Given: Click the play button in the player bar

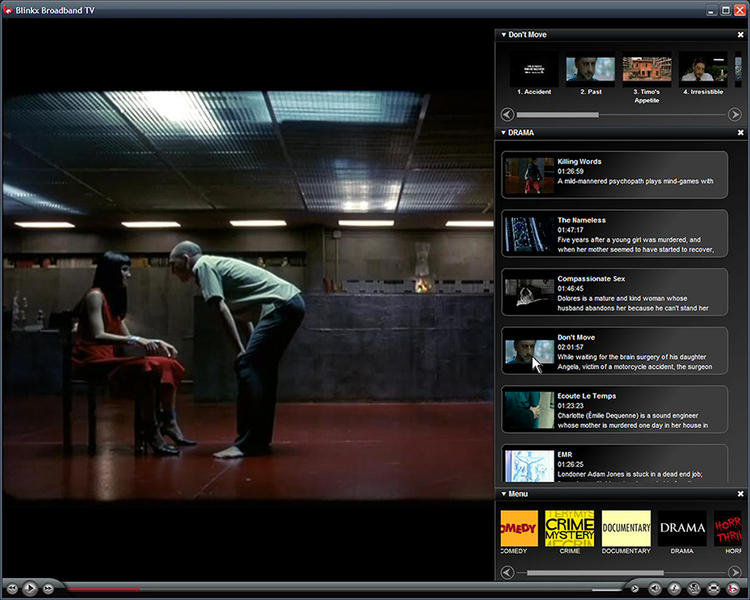Looking at the screenshot, I should (x=30, y=588).
